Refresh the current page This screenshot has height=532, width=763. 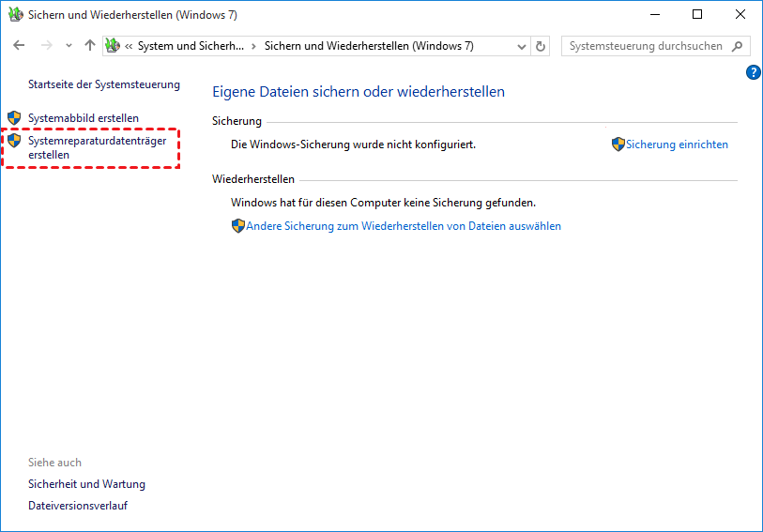(541, 46)
